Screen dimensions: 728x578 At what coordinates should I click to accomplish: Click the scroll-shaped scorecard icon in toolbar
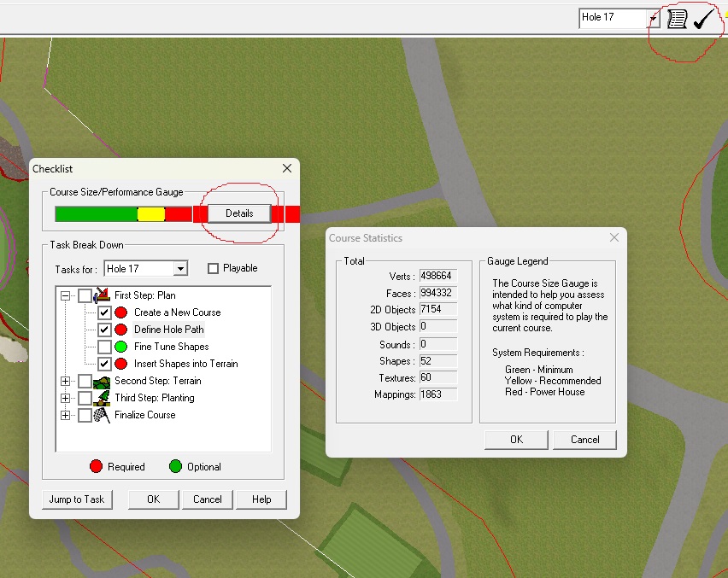coord(677,19)
